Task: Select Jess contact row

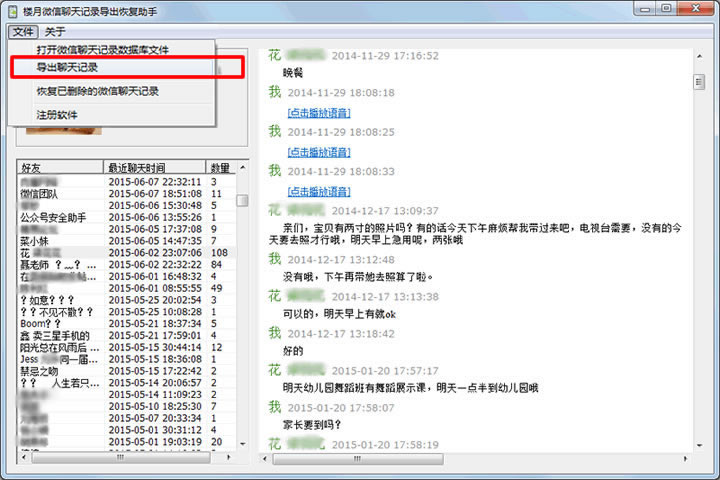Action: coord(127,359)
